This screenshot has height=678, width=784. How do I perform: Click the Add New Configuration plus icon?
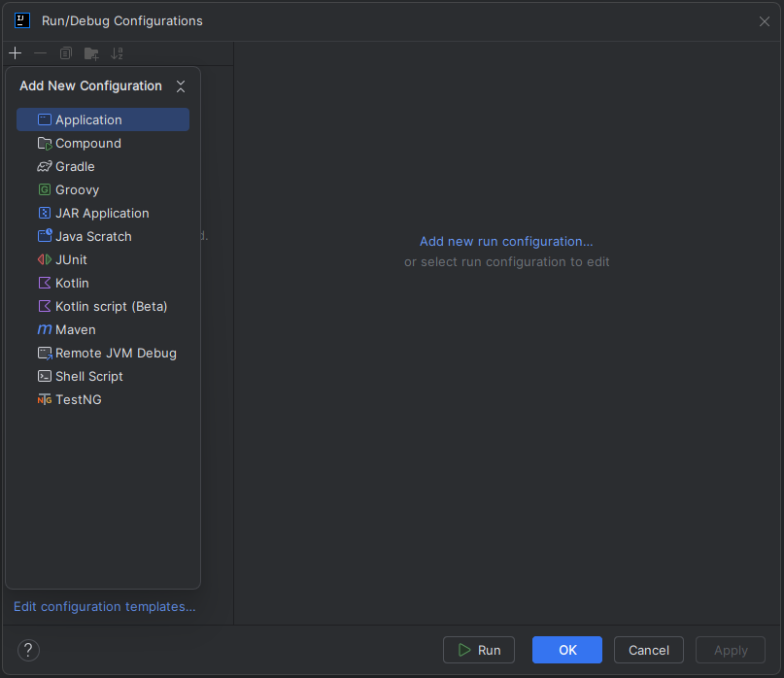[15, 53]
